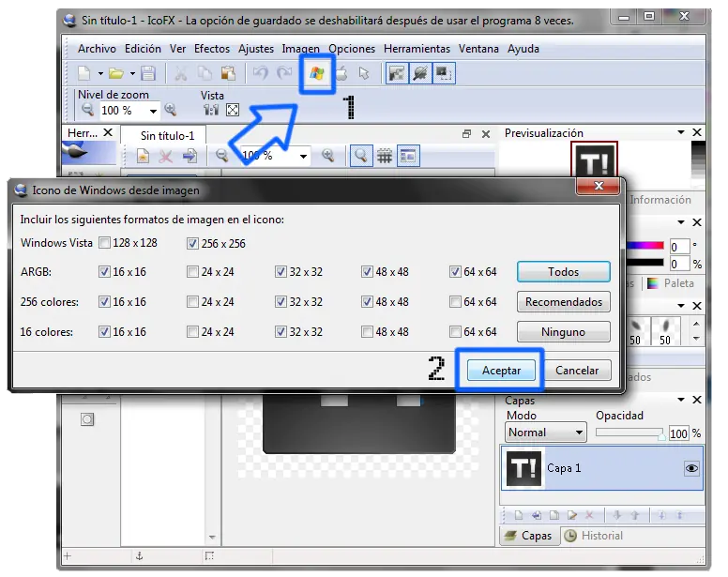
Task: Uncheck 16 colores 32 x 32 checkbox
Action: (x=281, y=332)
